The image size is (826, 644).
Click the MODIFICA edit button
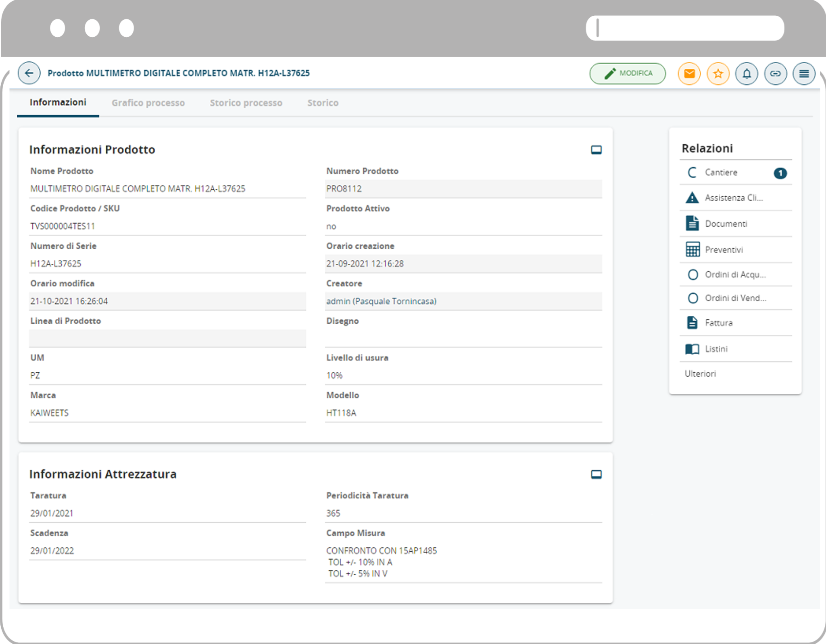pos(628,73)
